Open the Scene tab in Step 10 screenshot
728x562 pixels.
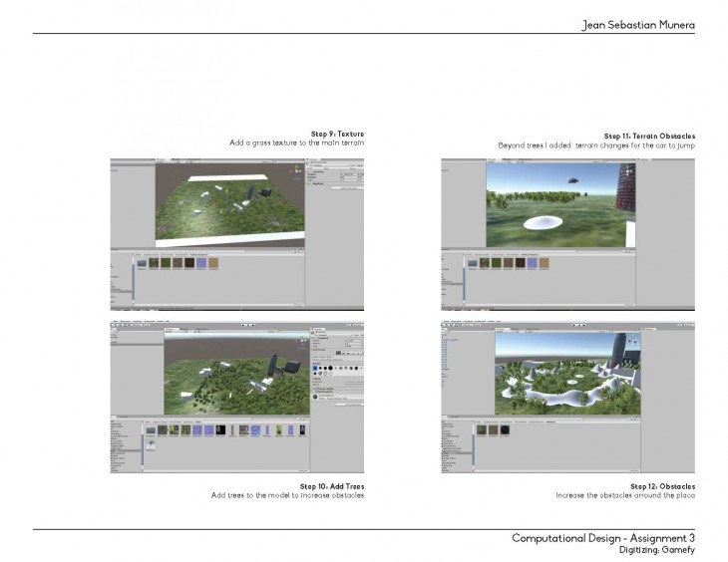(x=172, y=329)
